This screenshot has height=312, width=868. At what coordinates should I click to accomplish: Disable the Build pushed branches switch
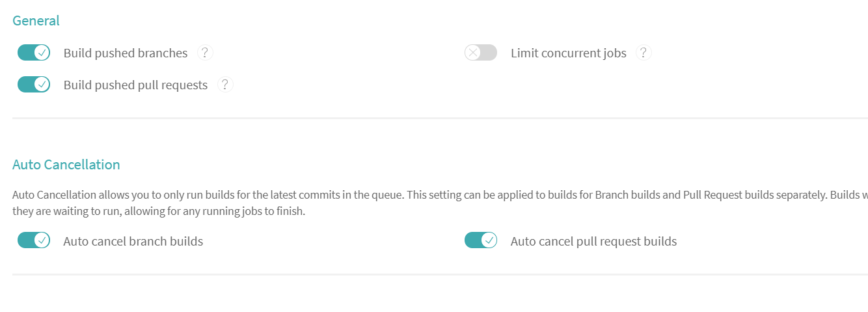pos(34,53)
